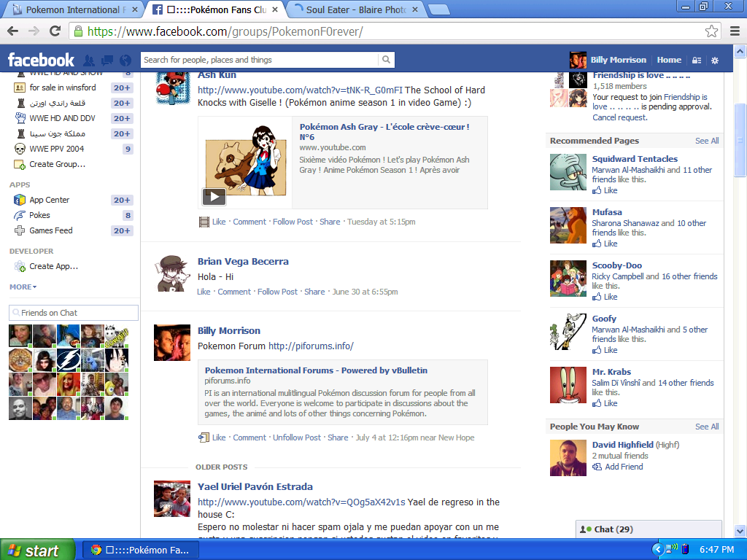Click App Center icon in sidebar
The image size is (747, 560).
[x=20, y=200]
